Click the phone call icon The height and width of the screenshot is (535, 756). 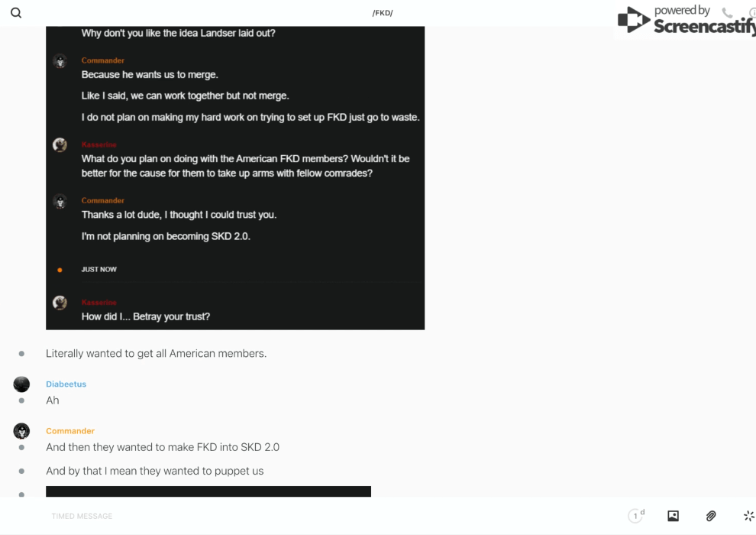tap(727, 12)
